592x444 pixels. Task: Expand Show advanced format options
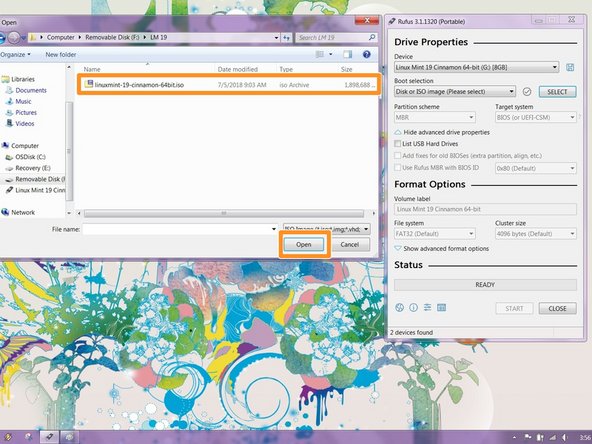pyautogui.click(x=441, y=249)
